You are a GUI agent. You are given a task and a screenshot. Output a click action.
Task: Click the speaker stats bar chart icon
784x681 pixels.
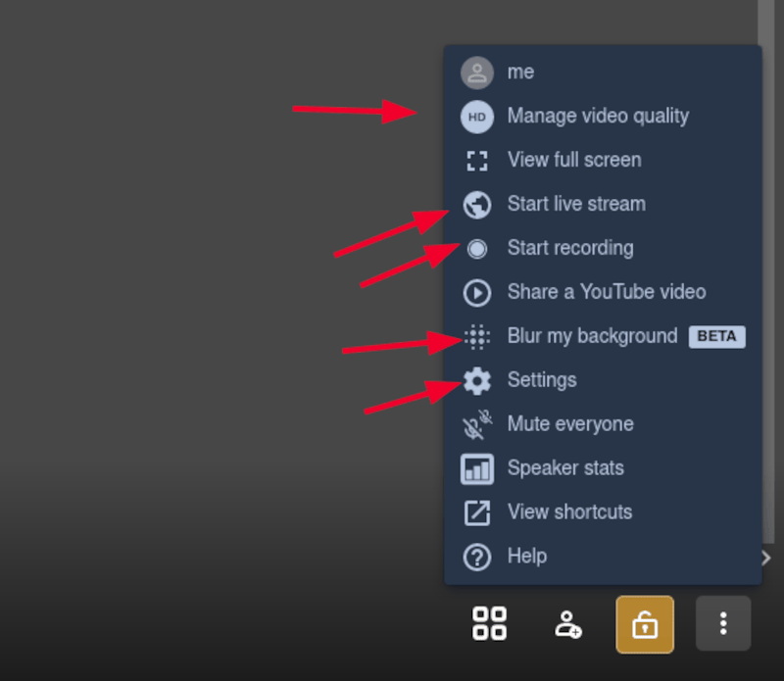[477, 469]
